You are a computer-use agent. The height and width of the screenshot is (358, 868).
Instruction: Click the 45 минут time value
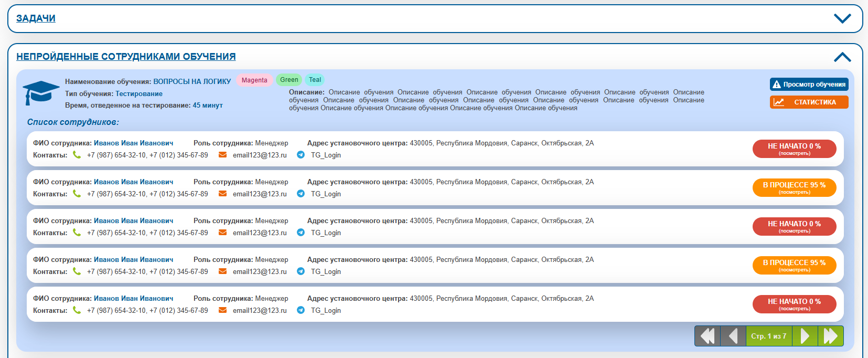(x=208, y=106)
